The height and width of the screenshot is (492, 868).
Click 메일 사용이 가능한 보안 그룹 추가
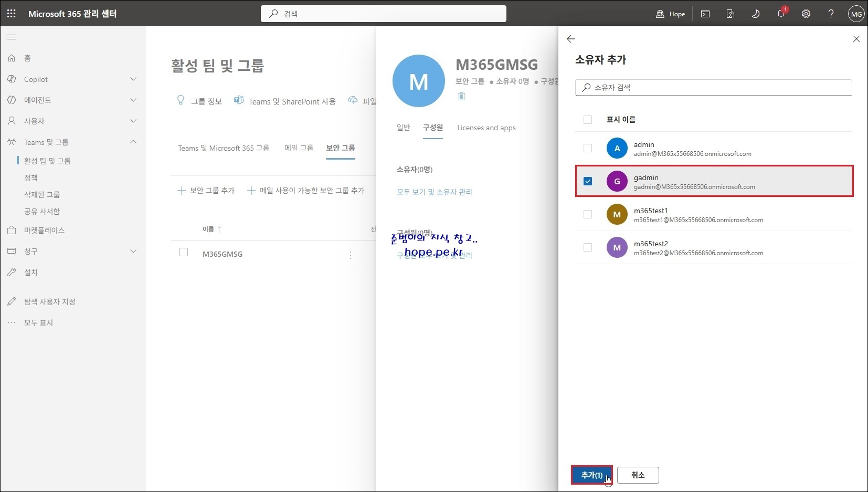point(306,191)
